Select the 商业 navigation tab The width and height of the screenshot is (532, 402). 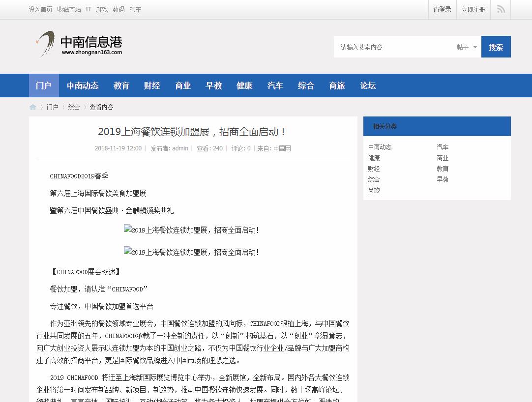[183, 86]
